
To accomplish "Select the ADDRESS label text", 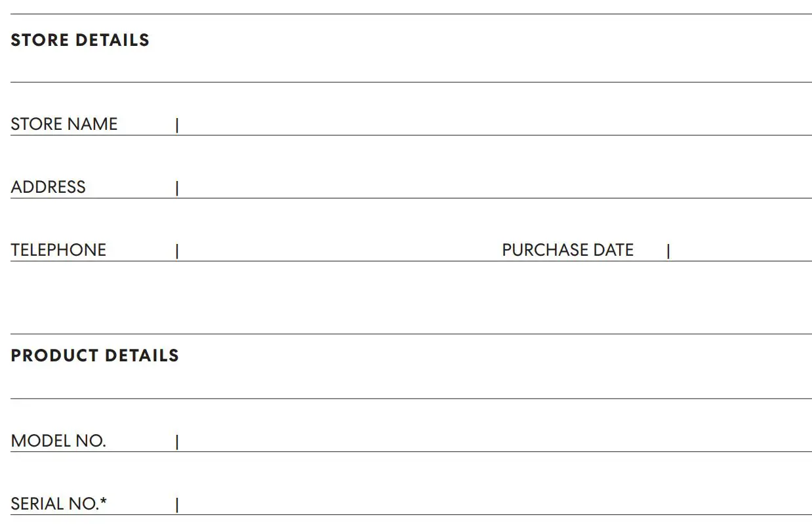I will (49, 188).
